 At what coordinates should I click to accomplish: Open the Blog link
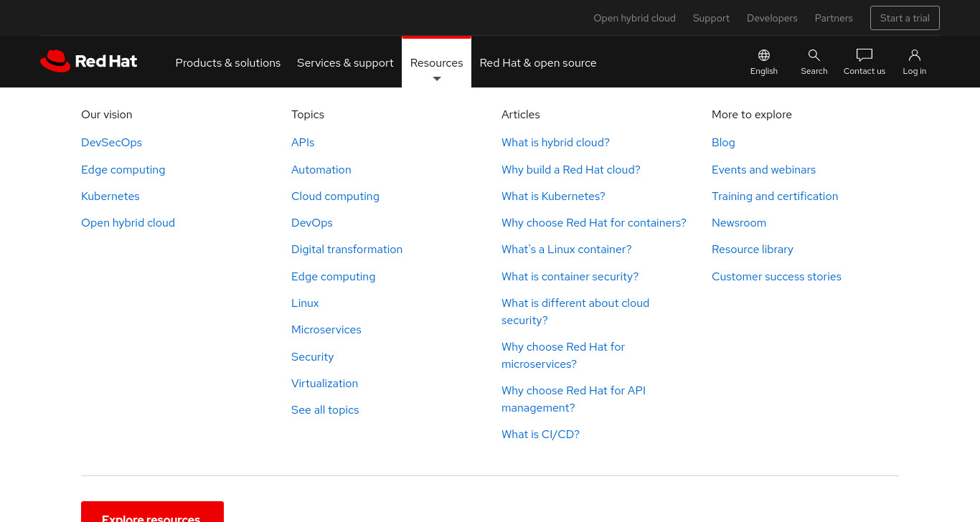click(723, 143)
